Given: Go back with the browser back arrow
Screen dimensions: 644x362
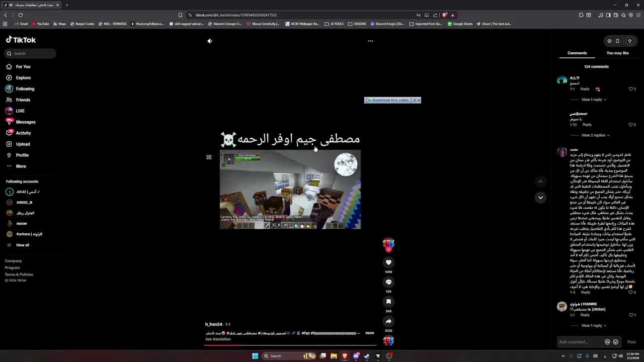Looking at the screenshot, I should [6, 15].
